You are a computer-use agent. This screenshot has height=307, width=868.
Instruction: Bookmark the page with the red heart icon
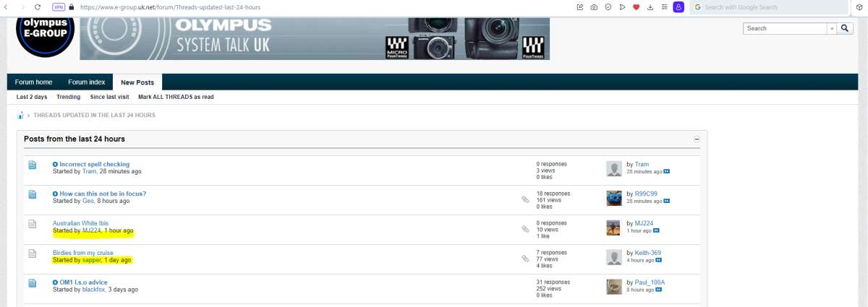pyautogui.click(x=637, y=7)
